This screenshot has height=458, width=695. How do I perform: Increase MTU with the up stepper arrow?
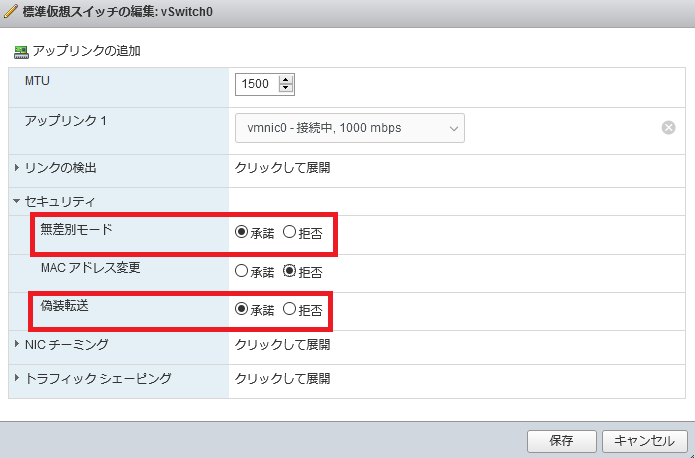pos(286,80)
